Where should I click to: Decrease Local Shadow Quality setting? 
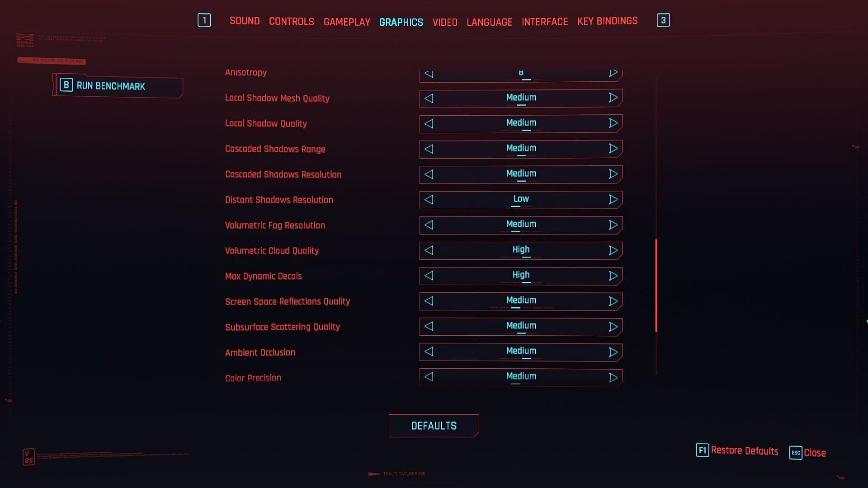[429, 123]
